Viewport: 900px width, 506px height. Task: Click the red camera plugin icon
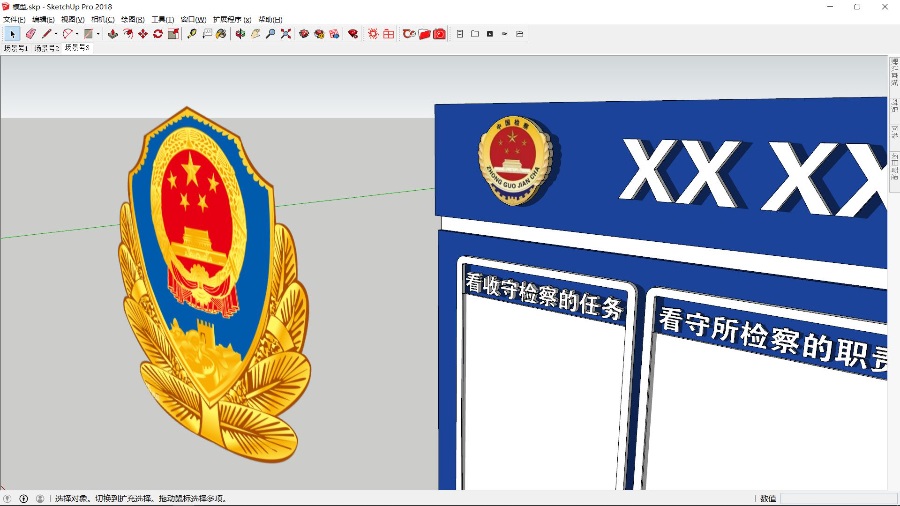point(440,34)
